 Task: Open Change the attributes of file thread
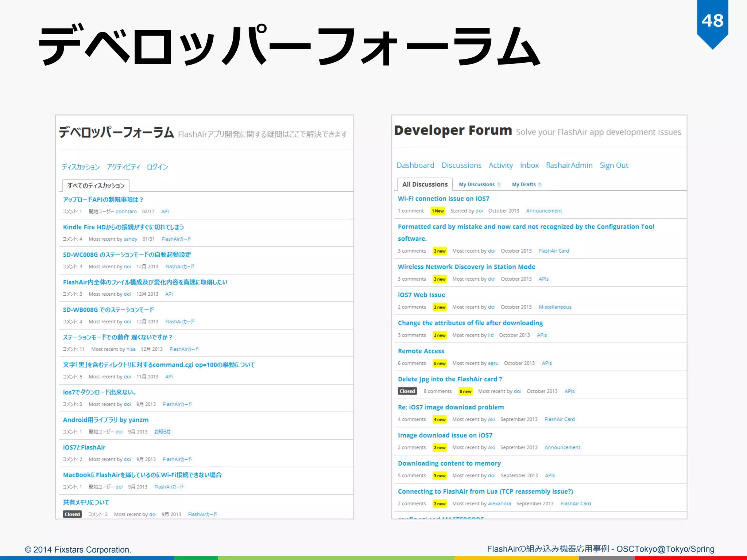(x=470, y=323)
